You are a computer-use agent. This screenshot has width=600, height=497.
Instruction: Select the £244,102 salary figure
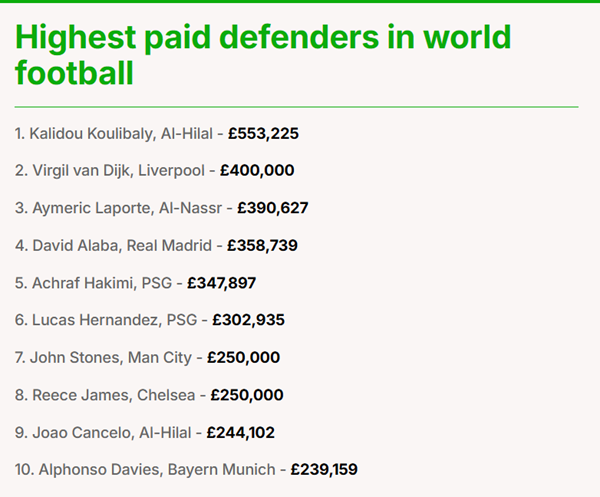pos(240,432)
